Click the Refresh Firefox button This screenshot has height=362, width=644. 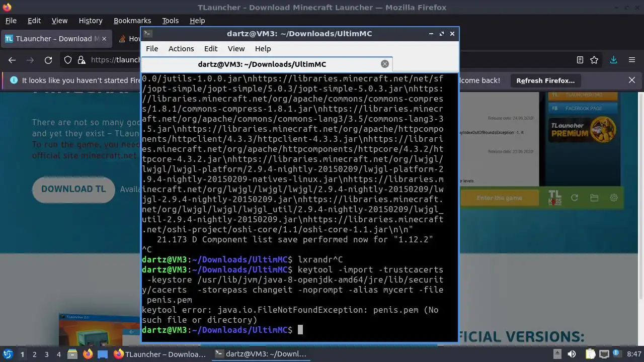click(x=545, y=80)
